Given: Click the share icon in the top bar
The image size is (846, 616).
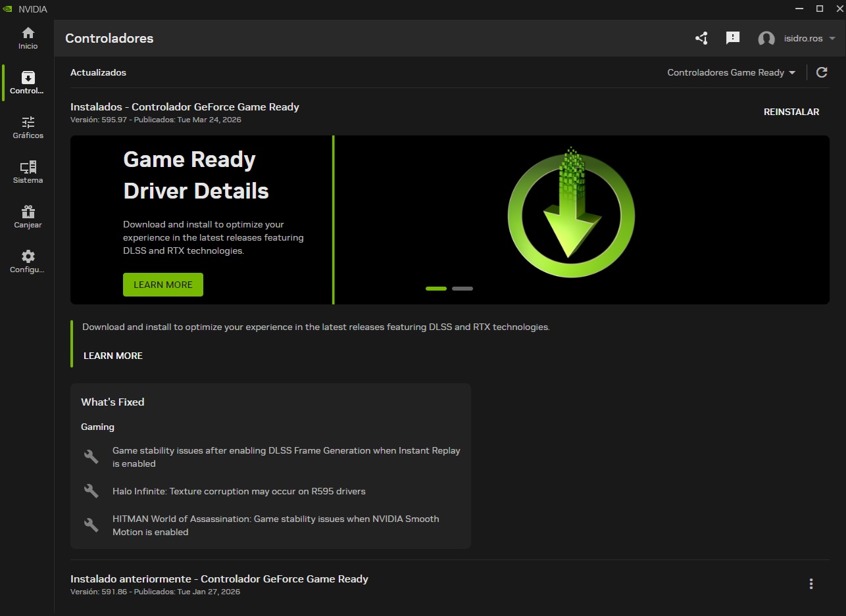Looking at the screenshot, I should [701, 38].
